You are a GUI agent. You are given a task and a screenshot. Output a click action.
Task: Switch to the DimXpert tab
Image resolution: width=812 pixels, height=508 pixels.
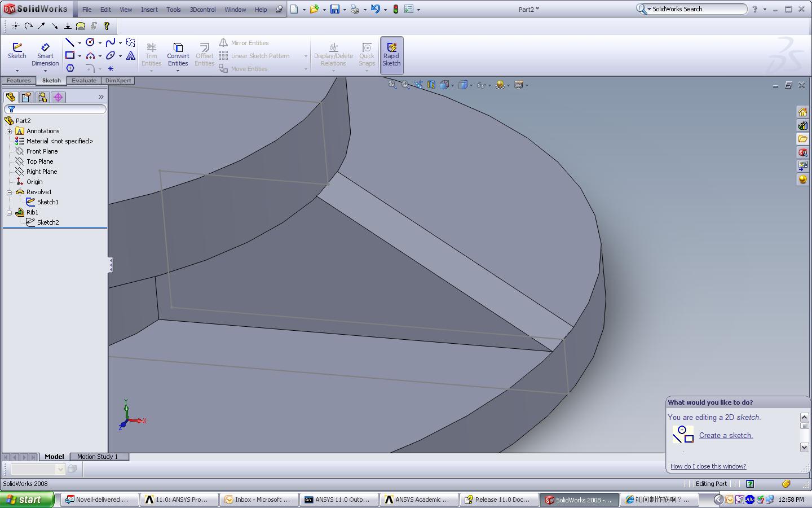pyautogui.click(x=118, y=81)
